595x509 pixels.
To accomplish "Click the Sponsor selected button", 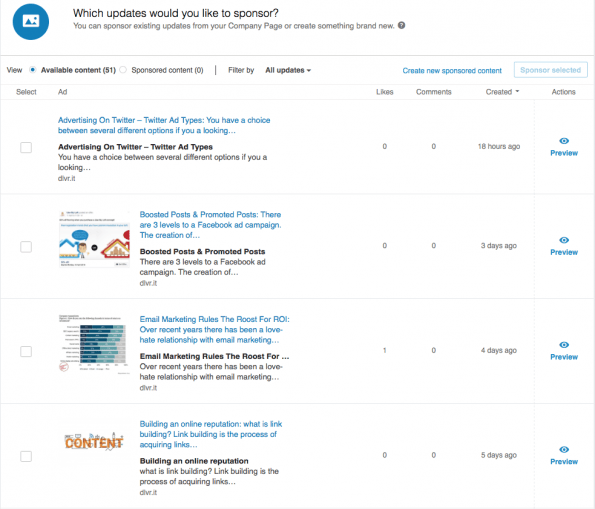I will 551,70.
